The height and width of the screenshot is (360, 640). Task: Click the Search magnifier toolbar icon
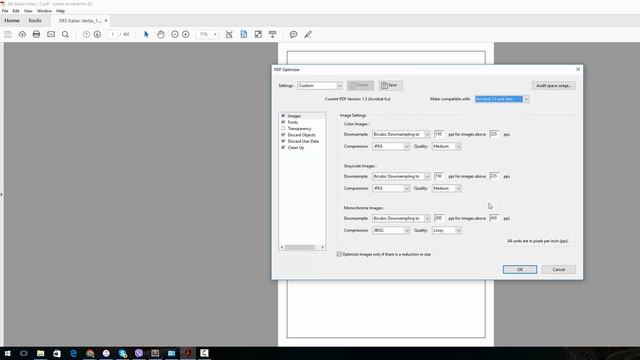pyautogui.click(x=65, y=35)
